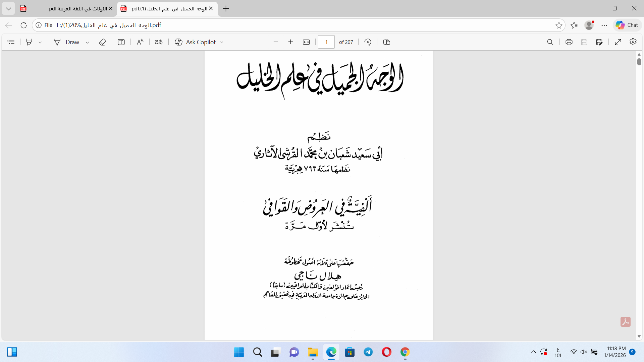The image size is (644, 362).
Task: Open the Favorites list
Action: [x=574, y=25]
